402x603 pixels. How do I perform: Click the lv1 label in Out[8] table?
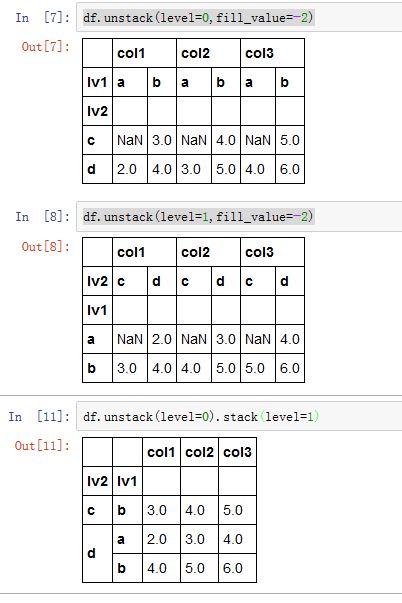click(x=97, y=310)
